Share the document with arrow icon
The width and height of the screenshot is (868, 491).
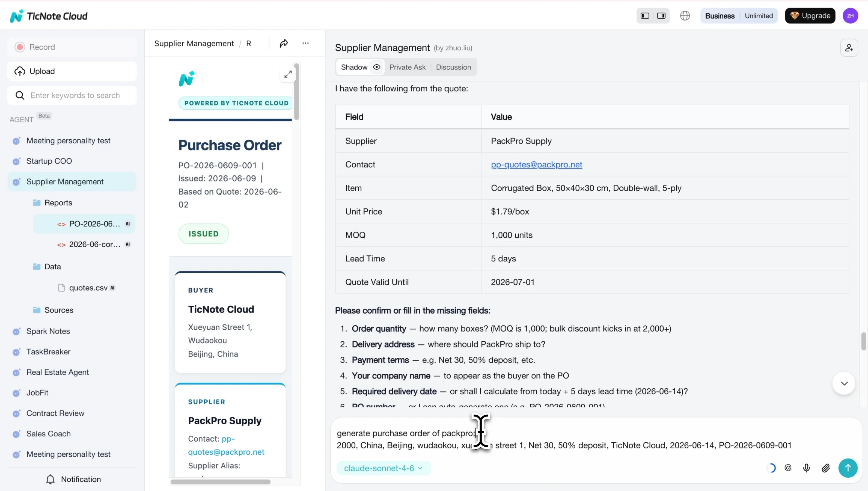284,43
